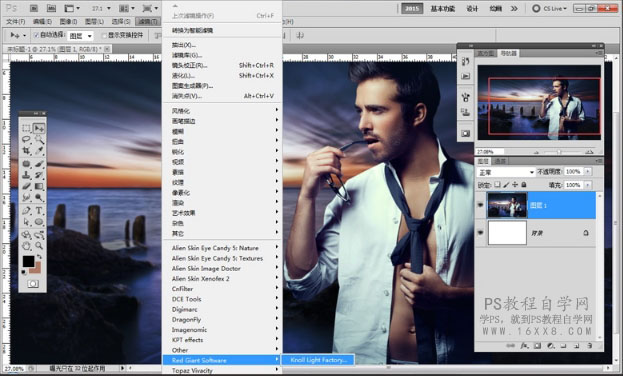Select the Brush tool
Screen dimensions: 623x376
click(39, 163)
